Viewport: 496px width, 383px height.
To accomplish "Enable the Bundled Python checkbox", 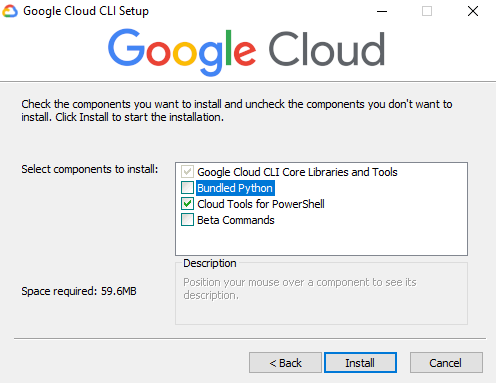I will tap(187, 188).
